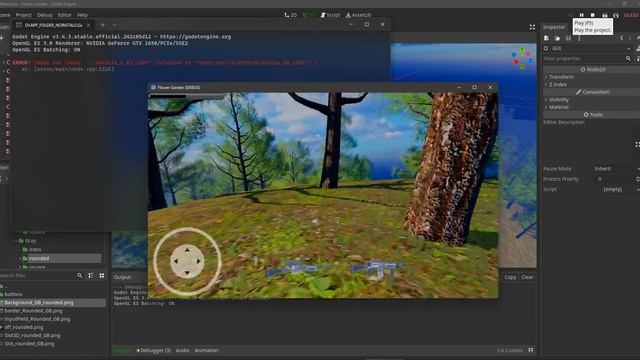
Task: Pause the running scene
Action: click(582, 15)
